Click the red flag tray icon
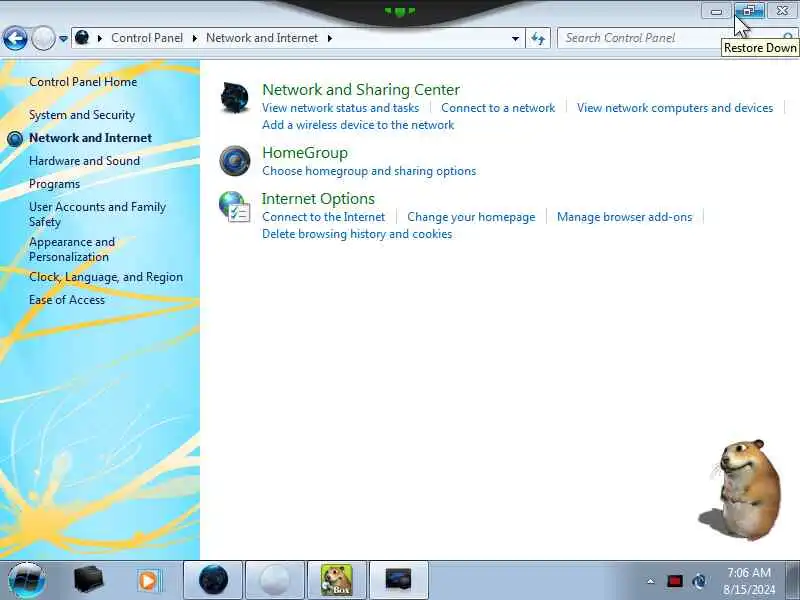 click(x=674, y=581)
